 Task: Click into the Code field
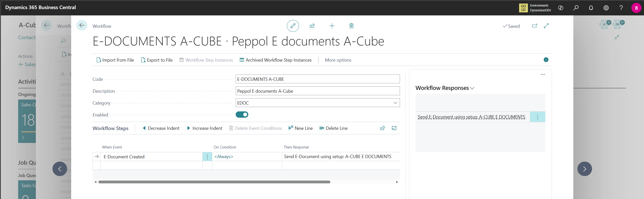[x=318, y=79]
